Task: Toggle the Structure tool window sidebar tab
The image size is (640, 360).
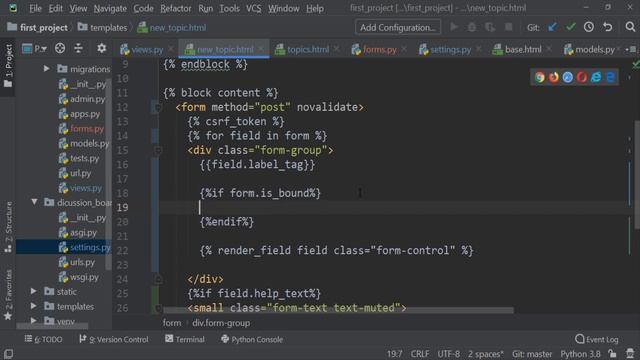Action: coord(8,227)
